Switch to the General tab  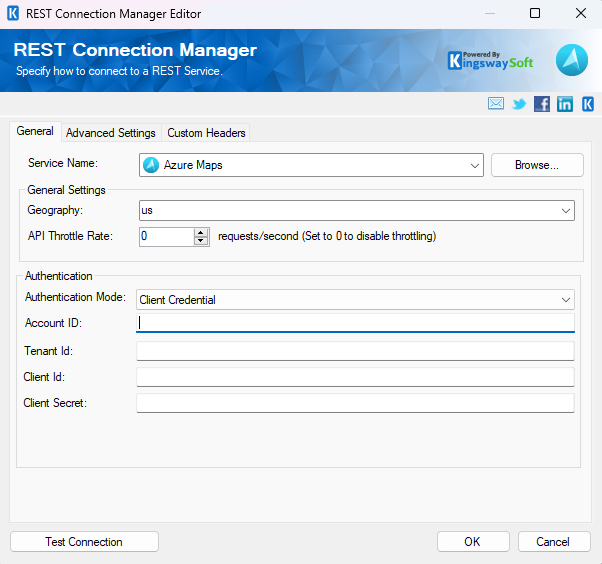coord(35,131)
